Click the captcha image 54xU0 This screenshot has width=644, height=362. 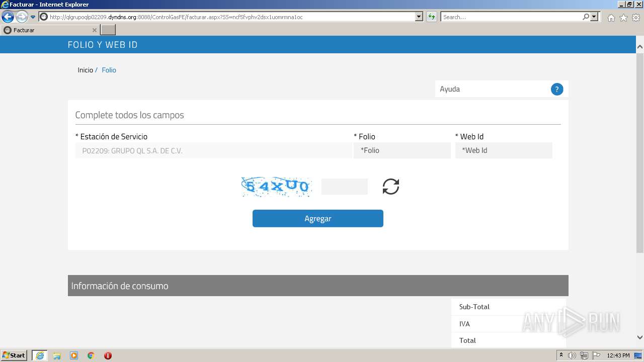pyautogui.click(x=276, y=187)
